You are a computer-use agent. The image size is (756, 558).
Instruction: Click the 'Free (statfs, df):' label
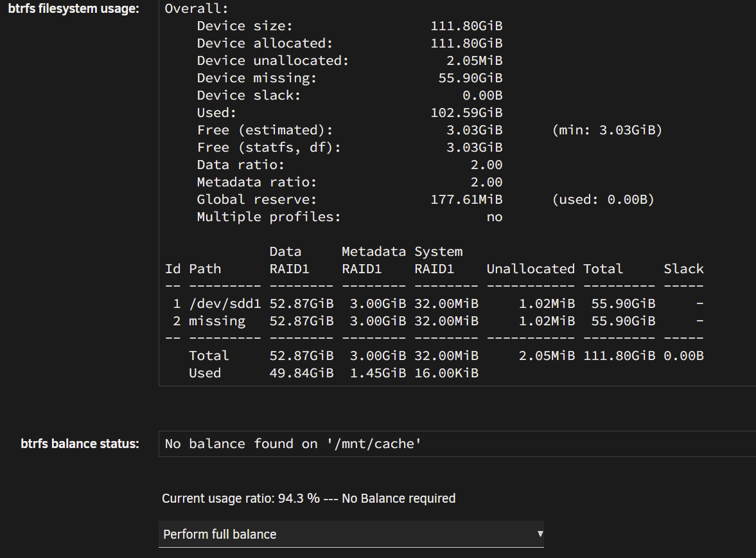coord(268,148)
